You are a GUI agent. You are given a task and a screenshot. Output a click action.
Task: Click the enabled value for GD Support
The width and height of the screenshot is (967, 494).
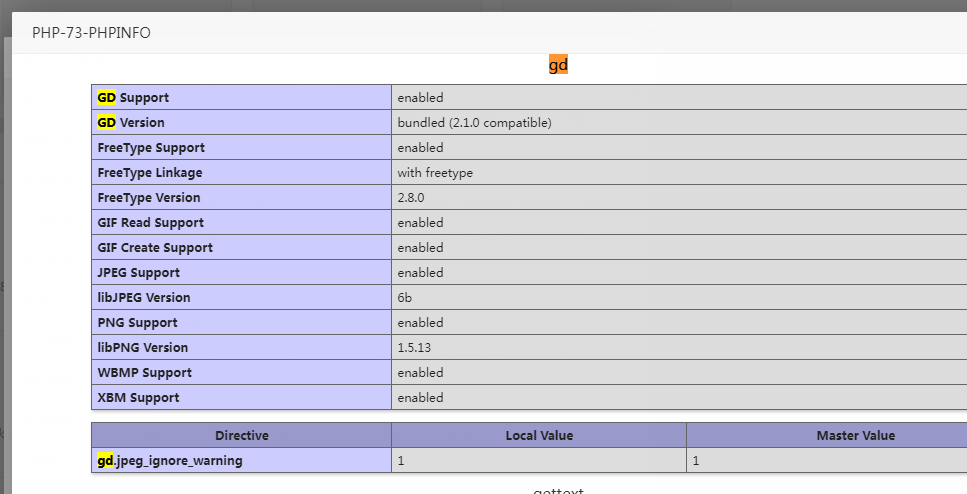pos(420,97)
